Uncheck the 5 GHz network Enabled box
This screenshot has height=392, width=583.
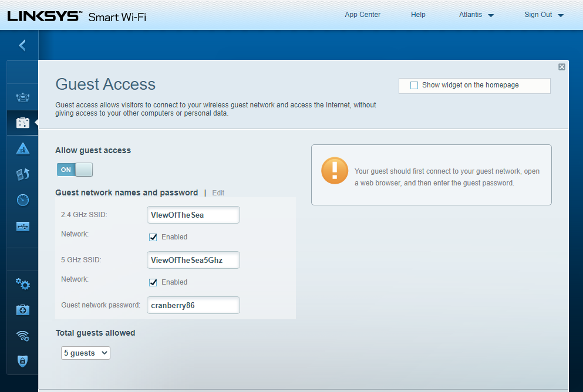point(153,282)
